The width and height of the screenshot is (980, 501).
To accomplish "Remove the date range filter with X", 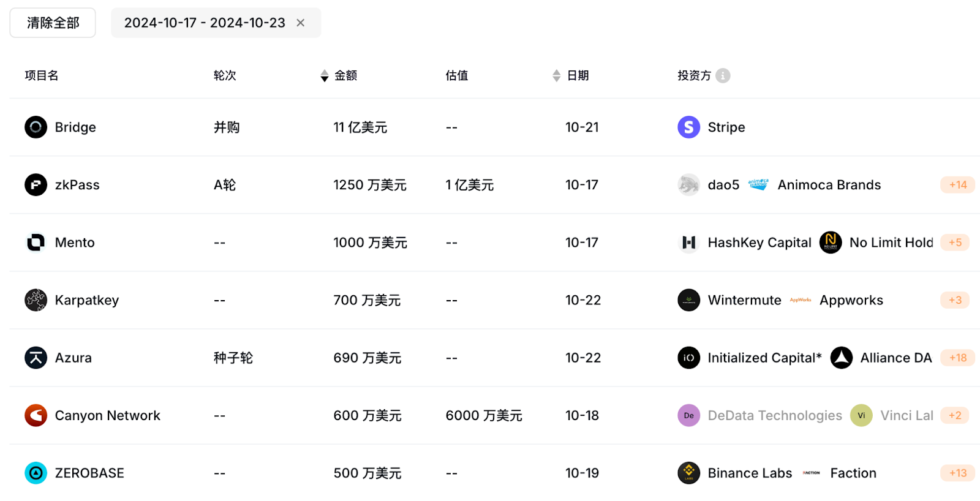I will [x=300, y=23].
